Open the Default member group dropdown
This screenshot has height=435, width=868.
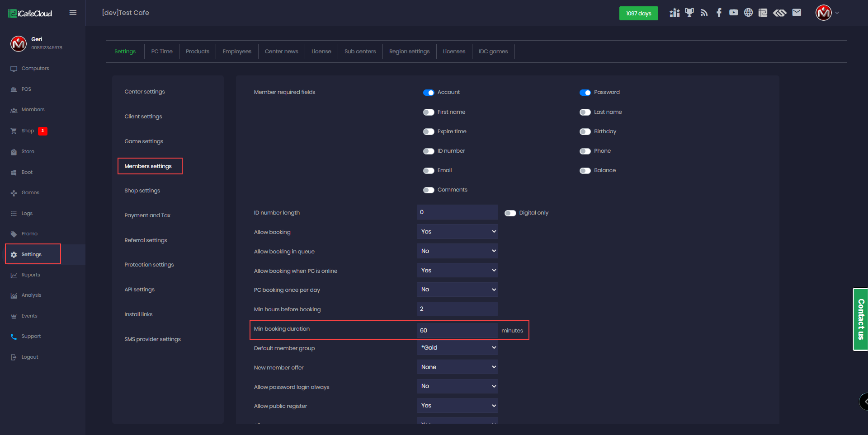(457, 348)
